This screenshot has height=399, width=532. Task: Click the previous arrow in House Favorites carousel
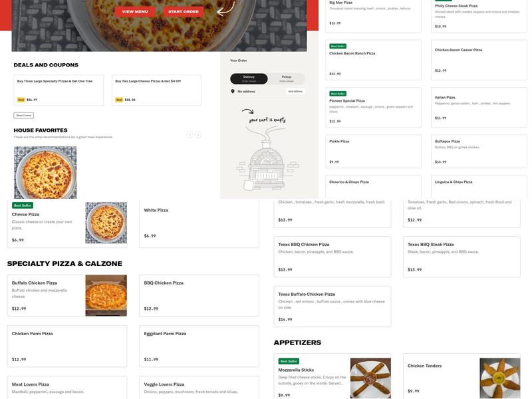pyautogui.click(x=190, y=133)
